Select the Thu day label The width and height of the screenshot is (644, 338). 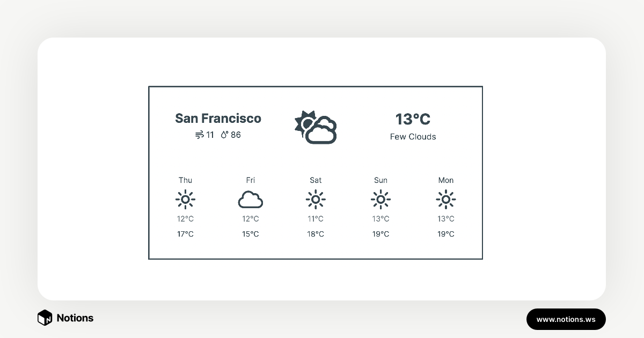click(185, 180)
